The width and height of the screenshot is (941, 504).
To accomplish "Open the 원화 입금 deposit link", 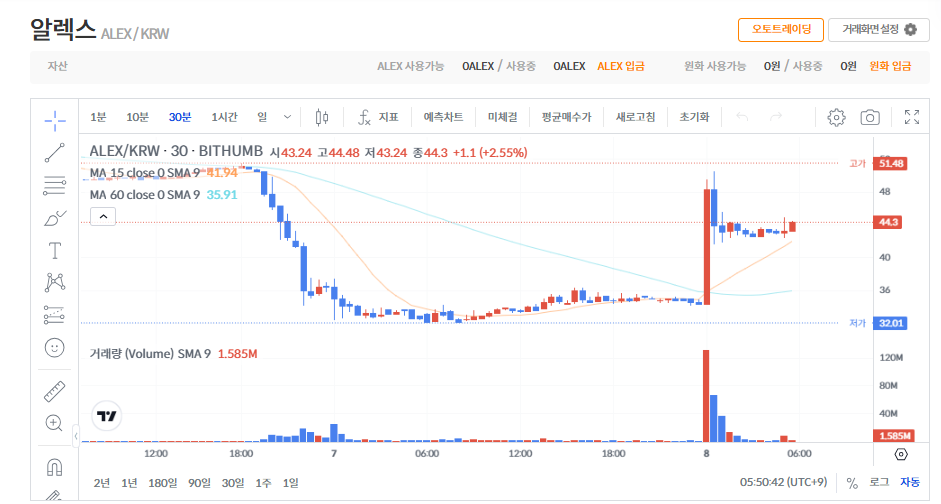I will pyautogui.click(x=891, y=66).
